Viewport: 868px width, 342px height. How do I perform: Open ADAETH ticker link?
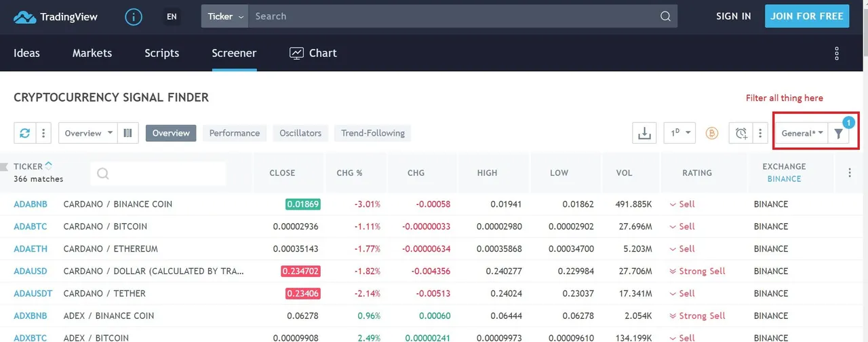[x=31, y=248]
